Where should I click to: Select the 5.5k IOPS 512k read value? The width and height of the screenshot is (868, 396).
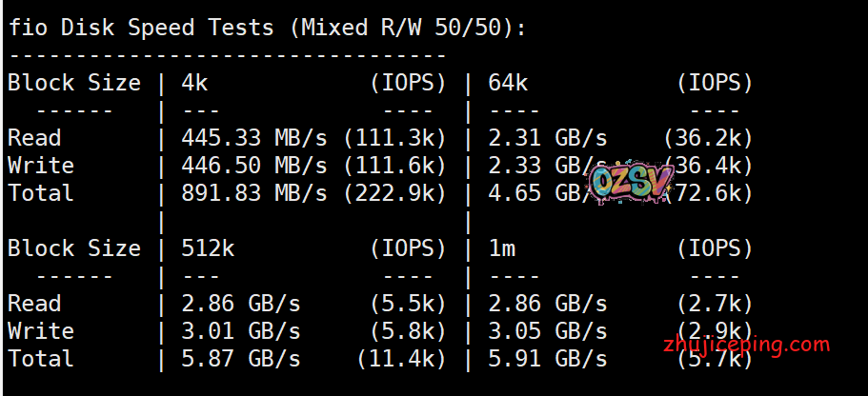408,305
